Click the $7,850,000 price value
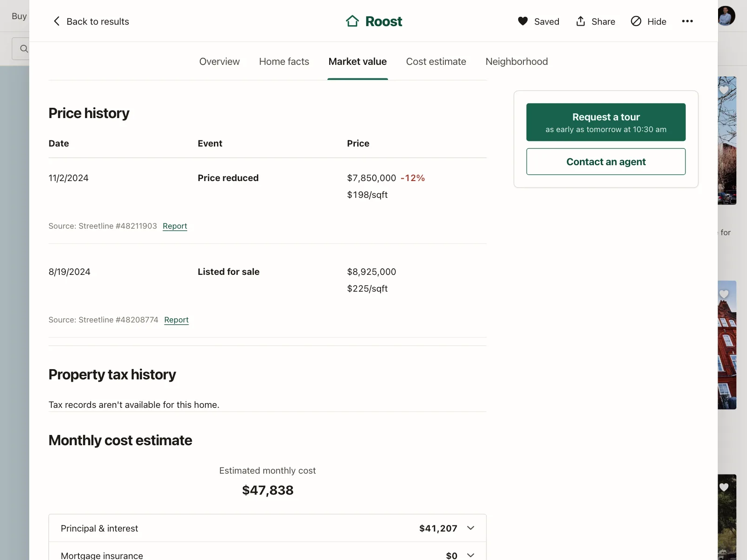 point(372,178)
